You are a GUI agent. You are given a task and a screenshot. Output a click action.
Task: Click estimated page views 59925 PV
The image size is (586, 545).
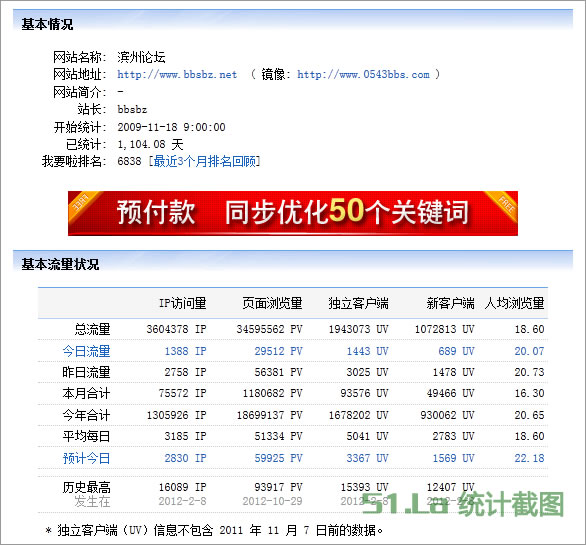278,458
